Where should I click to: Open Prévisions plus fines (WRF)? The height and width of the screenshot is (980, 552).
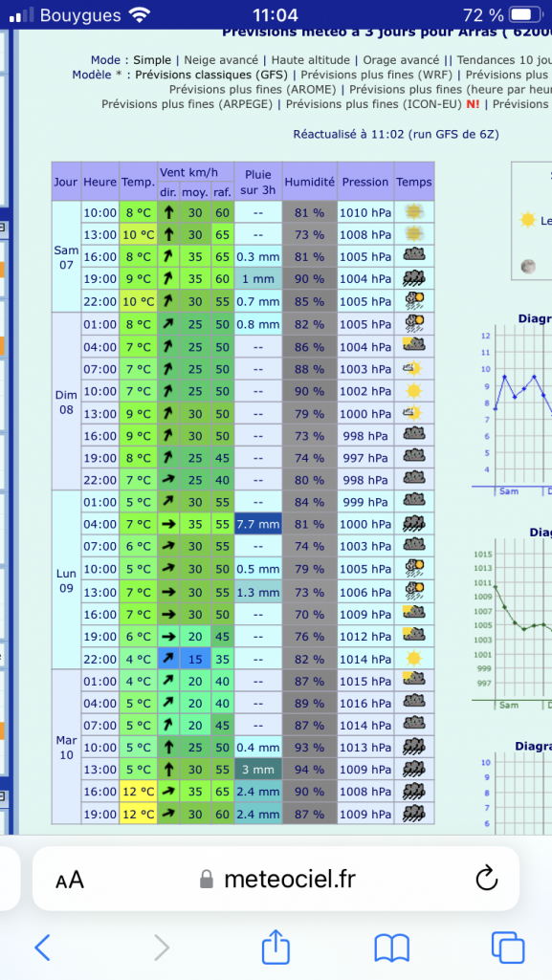378,75
